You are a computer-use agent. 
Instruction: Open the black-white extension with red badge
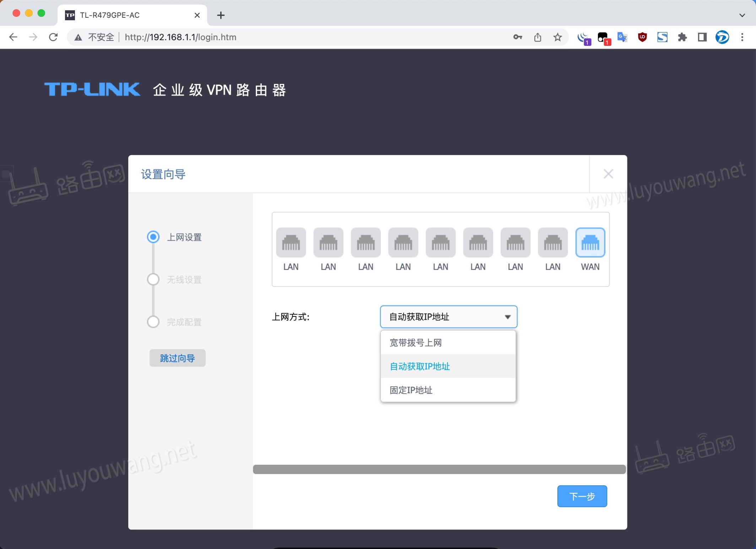pyautogui.click(x=604, y=38)
